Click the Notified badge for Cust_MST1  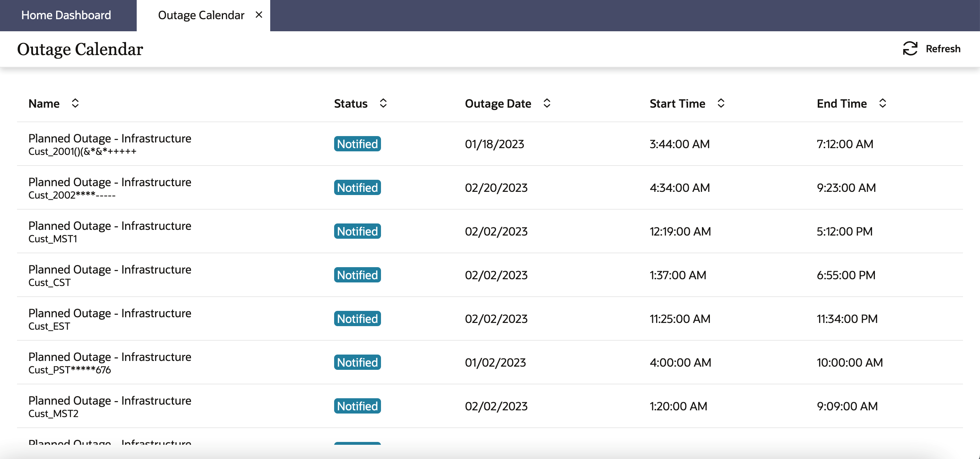click(x=357, y=231)
